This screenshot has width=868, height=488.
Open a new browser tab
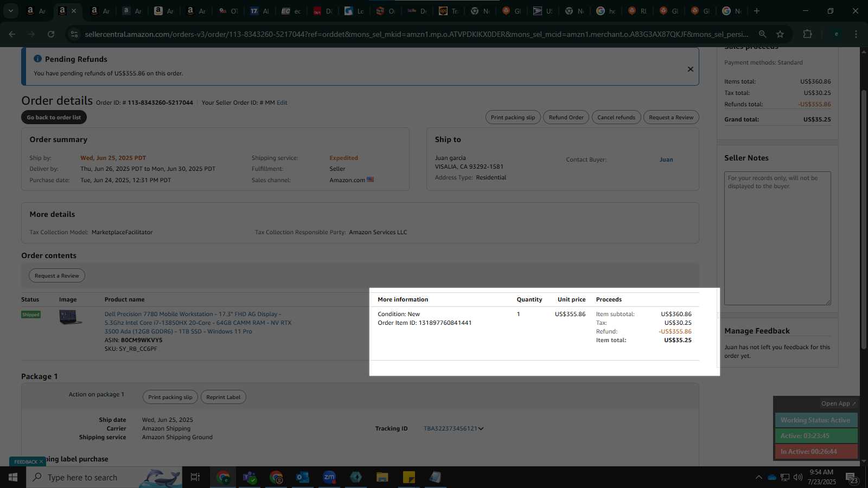757,11
